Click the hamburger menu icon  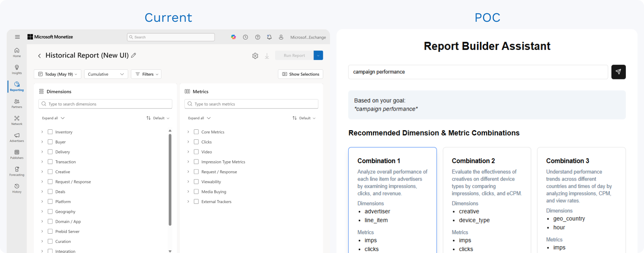click(x=17, y=37)
